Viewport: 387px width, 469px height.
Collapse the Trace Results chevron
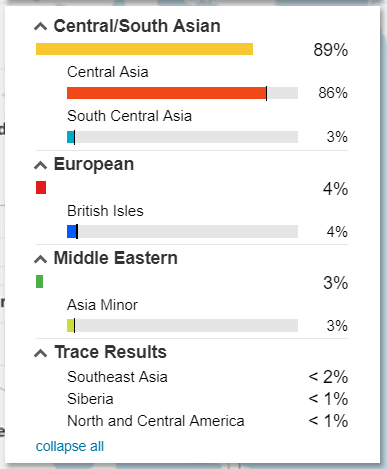41,353
